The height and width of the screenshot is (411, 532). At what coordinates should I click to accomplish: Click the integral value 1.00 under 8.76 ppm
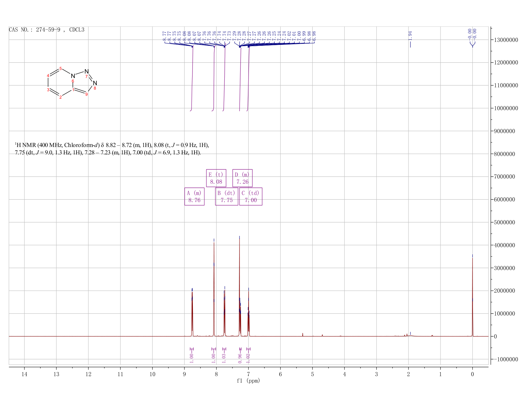point(192,358)
